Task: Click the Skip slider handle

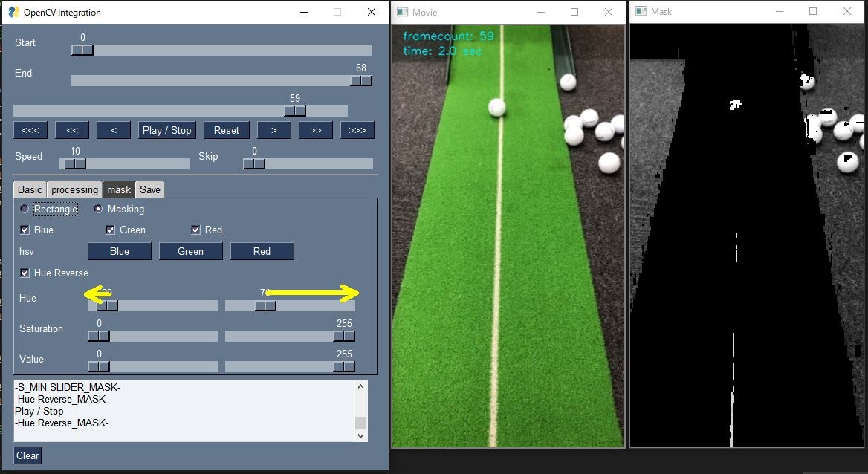Action: [x=254, y=164]
